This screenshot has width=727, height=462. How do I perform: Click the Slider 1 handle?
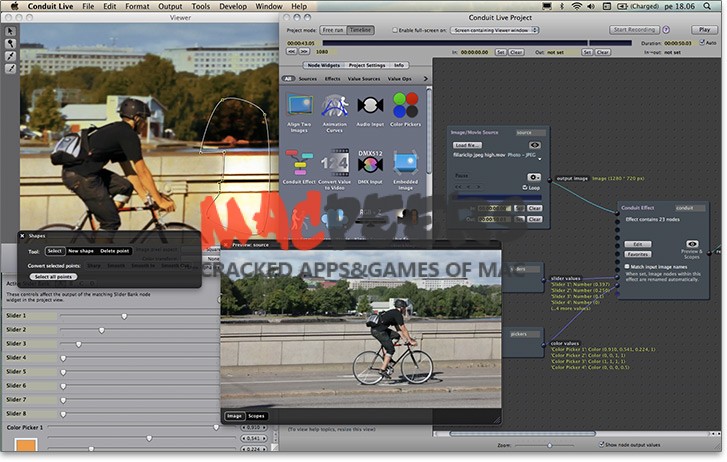point(124,316)
